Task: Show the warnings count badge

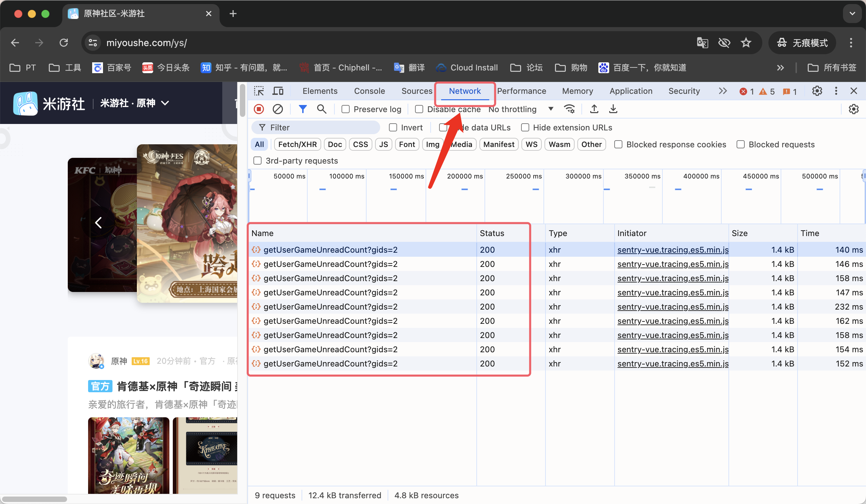Action: coord(767,91)
